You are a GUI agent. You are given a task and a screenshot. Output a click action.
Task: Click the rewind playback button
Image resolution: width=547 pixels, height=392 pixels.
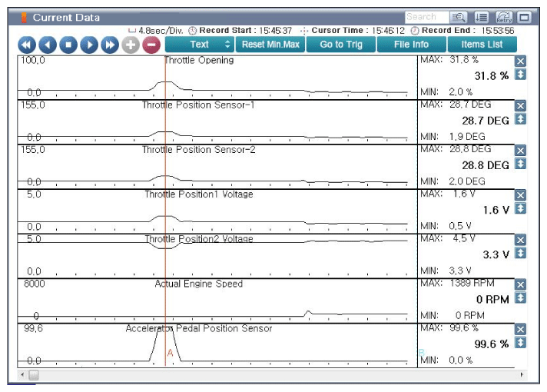[27, 45]
